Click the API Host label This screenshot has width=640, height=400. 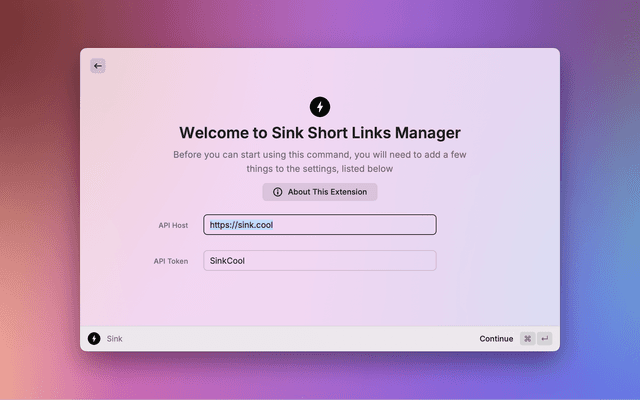pos(173,225)
